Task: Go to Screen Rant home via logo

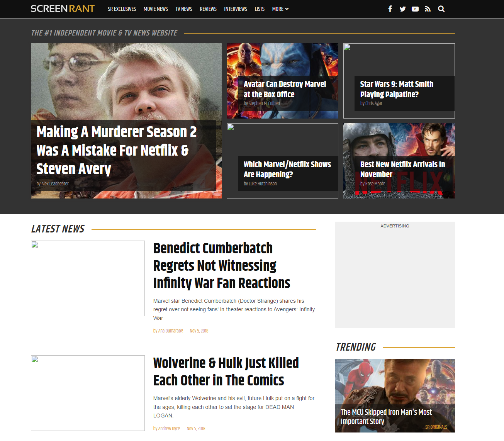Action: click(63, 9)
